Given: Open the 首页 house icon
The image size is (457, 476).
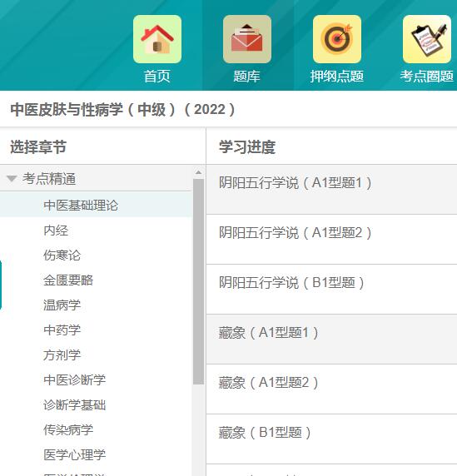Looking at the screenshot, I should [x=157, y=39].
